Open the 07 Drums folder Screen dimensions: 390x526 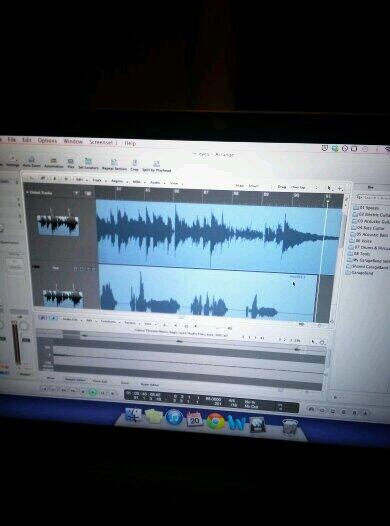(x=369, y=248)
